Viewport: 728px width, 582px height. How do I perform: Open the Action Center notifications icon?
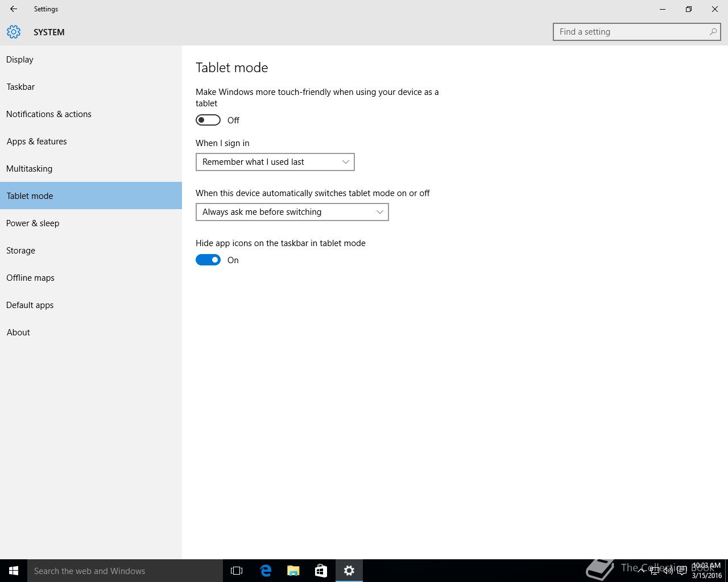coord(681,571)
